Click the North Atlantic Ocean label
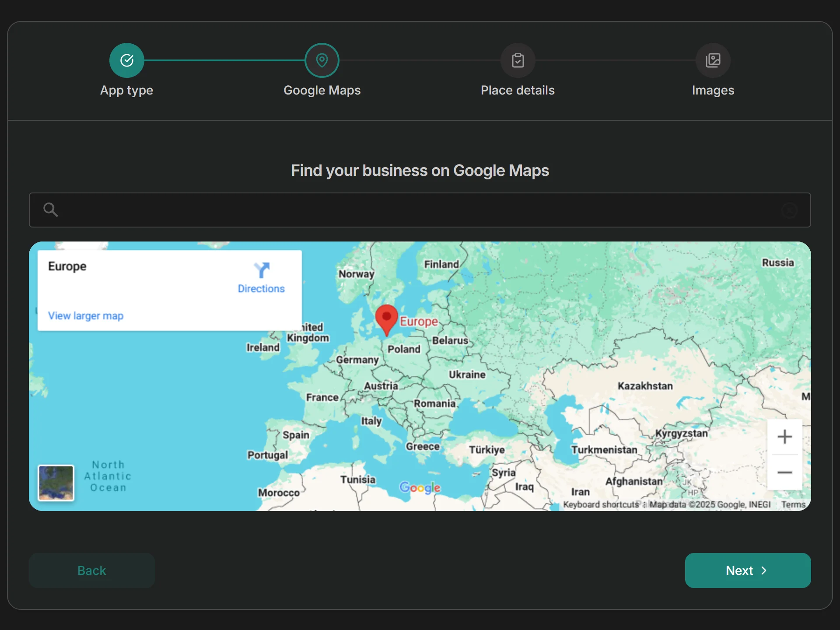 tap(108, 476)
